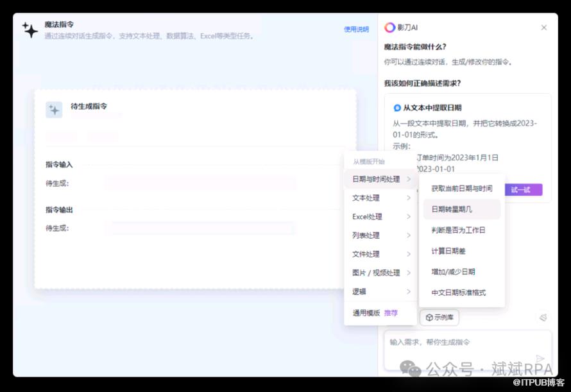Screen dimensions: 571x392
Task: Click the 影刀AI logo icon
Action: point(389,28)
